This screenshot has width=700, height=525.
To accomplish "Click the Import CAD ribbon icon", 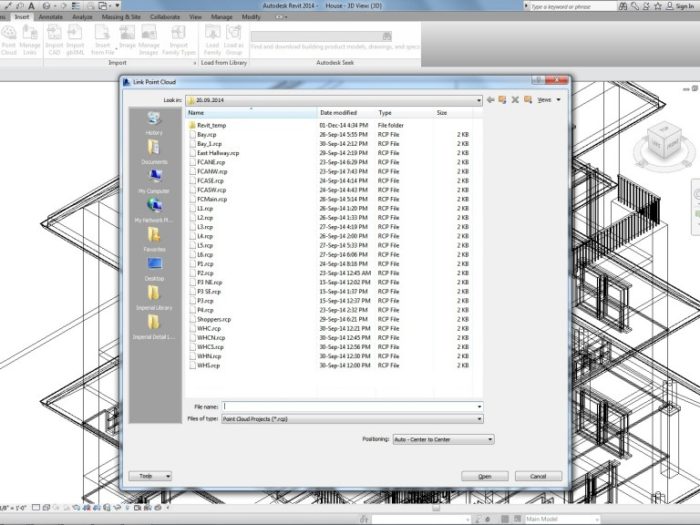I will click(x=54, y=40).
